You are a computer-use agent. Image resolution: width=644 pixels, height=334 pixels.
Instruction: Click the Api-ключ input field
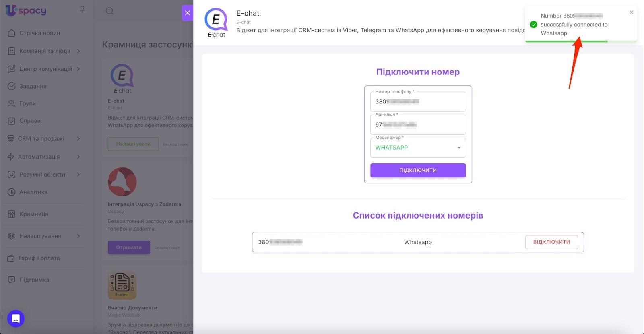click(418, 125)
